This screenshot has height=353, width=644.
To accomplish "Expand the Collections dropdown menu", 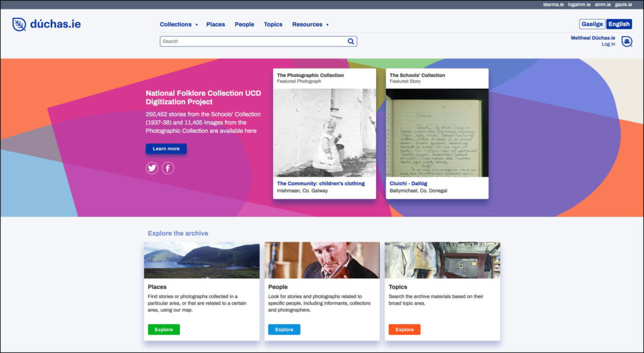I will click(x=179, y=25).
